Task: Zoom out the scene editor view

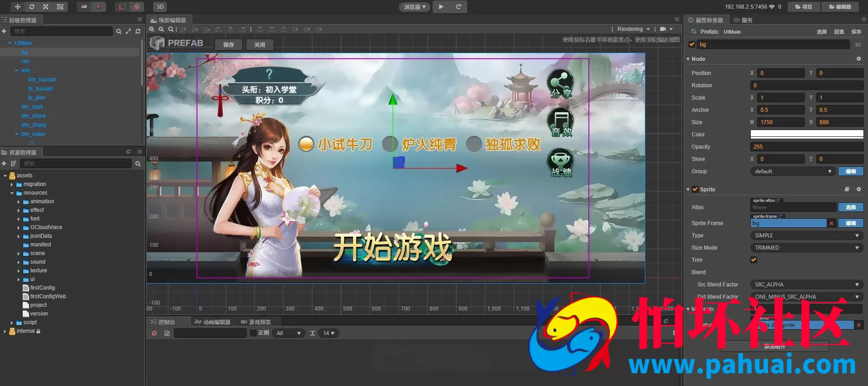Action: point(161,29)
